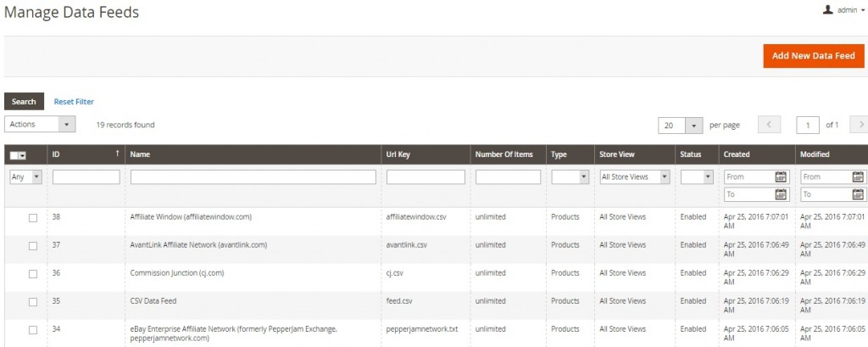This screenshot has height=347, width=868.
Task: Click ID column sort arrow
Action: point(116,154)
